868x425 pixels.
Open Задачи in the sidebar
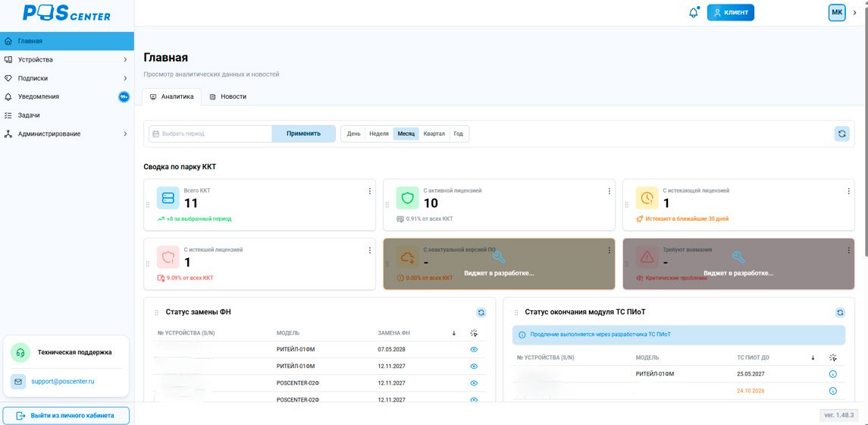tap(67, 115)
